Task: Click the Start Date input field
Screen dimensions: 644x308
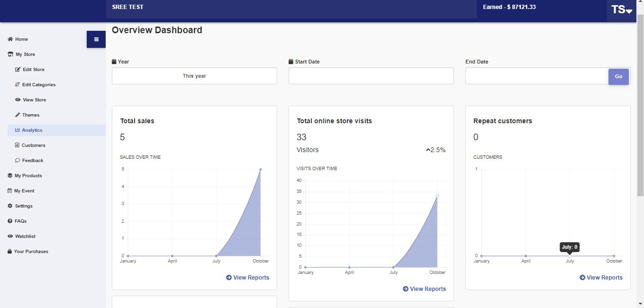Action: (x=371, y=76)
